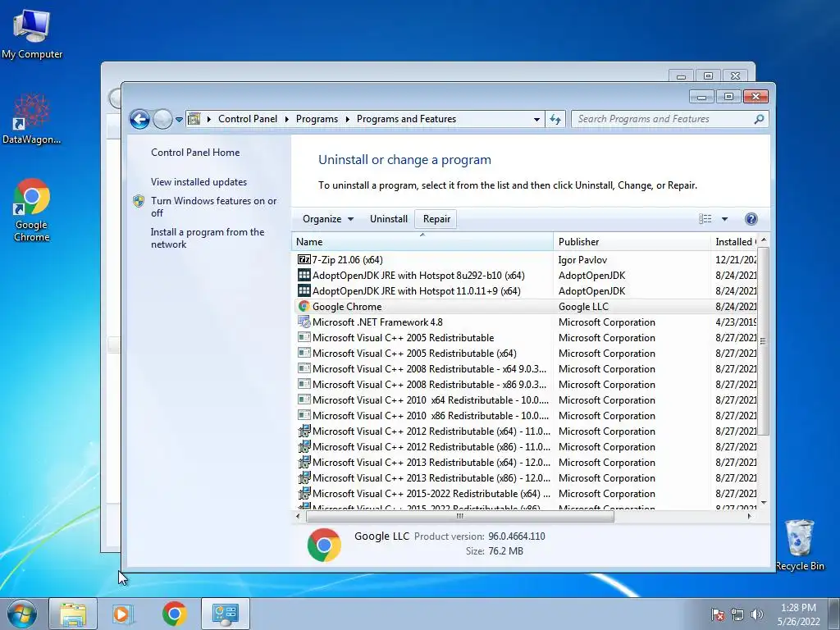
Task: Click Control Panel in the breadcrumb
Action: [248, 119]
